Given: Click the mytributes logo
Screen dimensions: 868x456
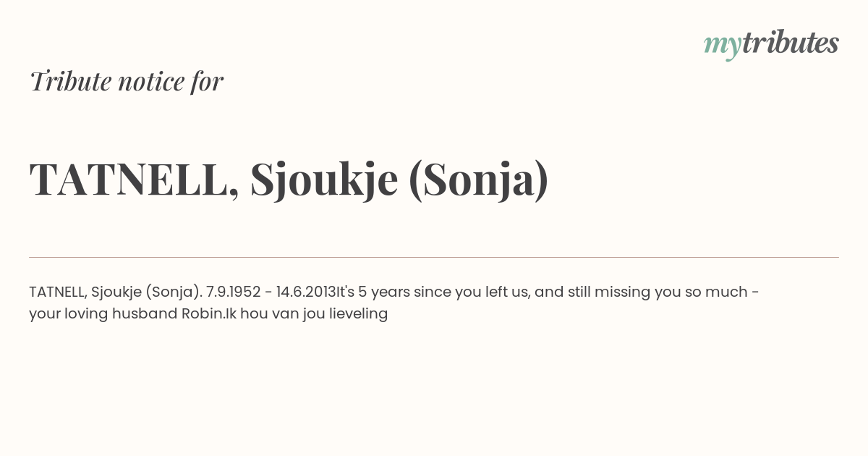Looking at the screenshot, I should coord(771,44).
